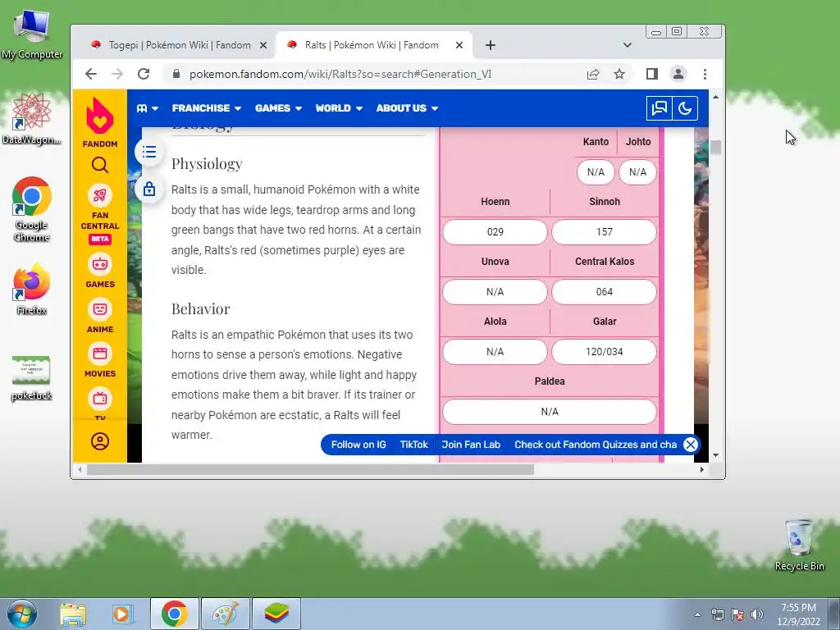Viewport: 840px width, 630px height.
Task: Click vertical page scrollbar thumb
Action: coord(715,148)
